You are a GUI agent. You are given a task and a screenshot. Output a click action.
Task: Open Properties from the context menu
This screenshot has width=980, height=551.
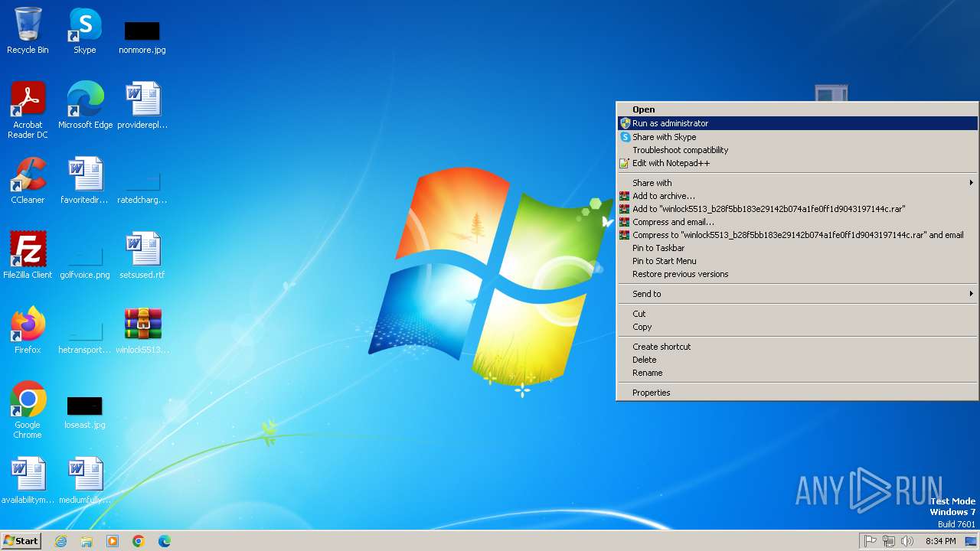coord(798,393)
